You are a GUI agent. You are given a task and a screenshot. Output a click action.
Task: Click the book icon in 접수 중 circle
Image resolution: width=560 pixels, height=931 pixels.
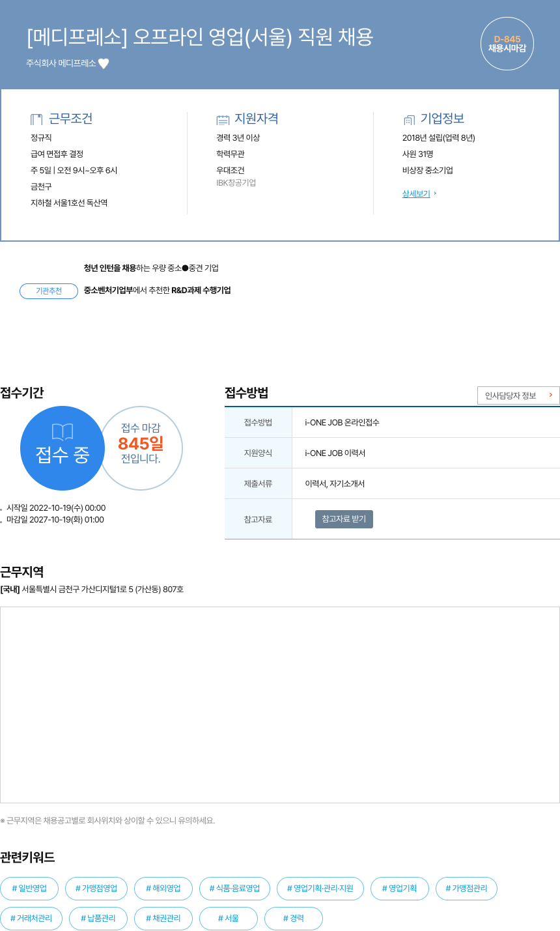63,431
